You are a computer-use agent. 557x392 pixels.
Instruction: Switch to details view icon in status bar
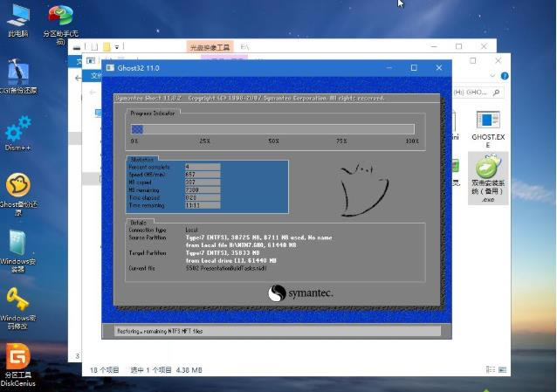pyautogui.click(x=491, y=369)
